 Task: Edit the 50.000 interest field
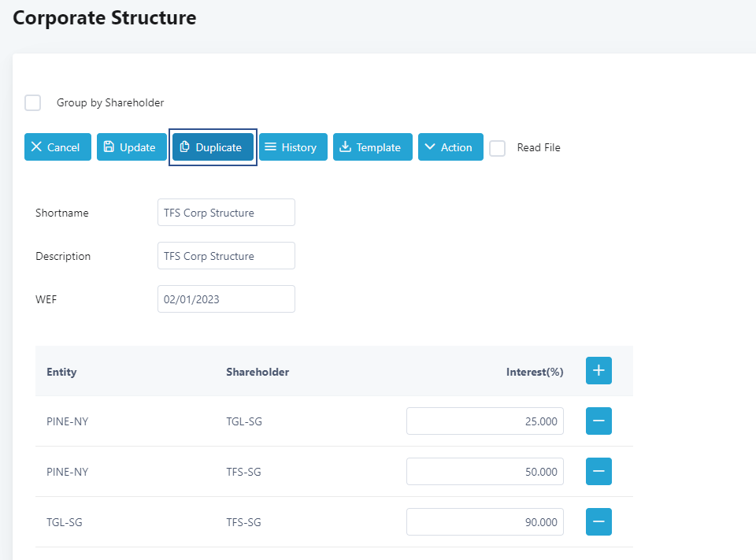click(x=484, y=472)
